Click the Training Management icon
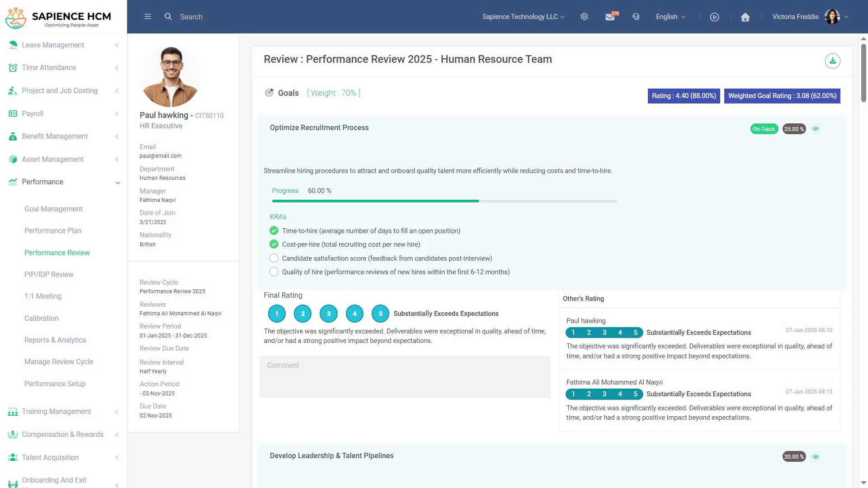The width and height of the screenshot is (868, 488). pyautogui.click(x=13, y=412)
